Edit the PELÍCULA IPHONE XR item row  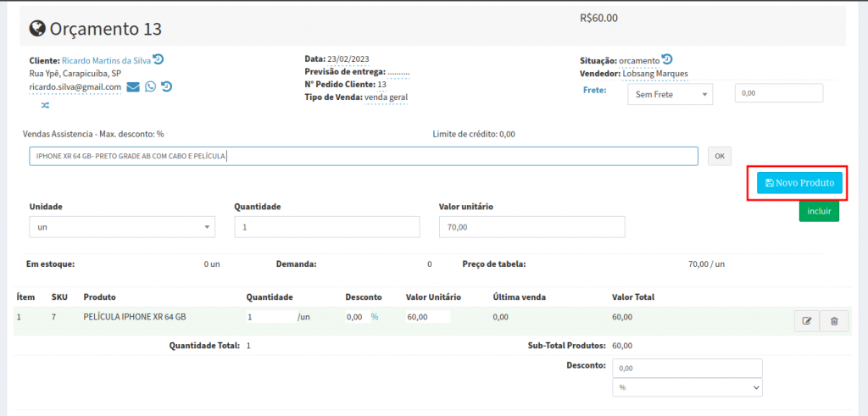tap(806, 321)
